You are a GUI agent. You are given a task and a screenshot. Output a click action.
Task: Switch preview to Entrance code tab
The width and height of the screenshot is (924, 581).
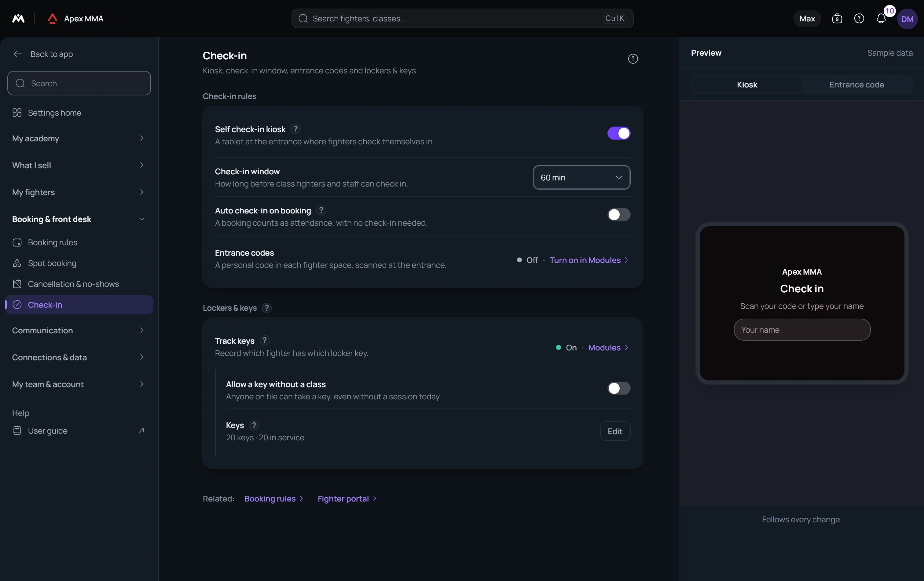pos(856,84)
